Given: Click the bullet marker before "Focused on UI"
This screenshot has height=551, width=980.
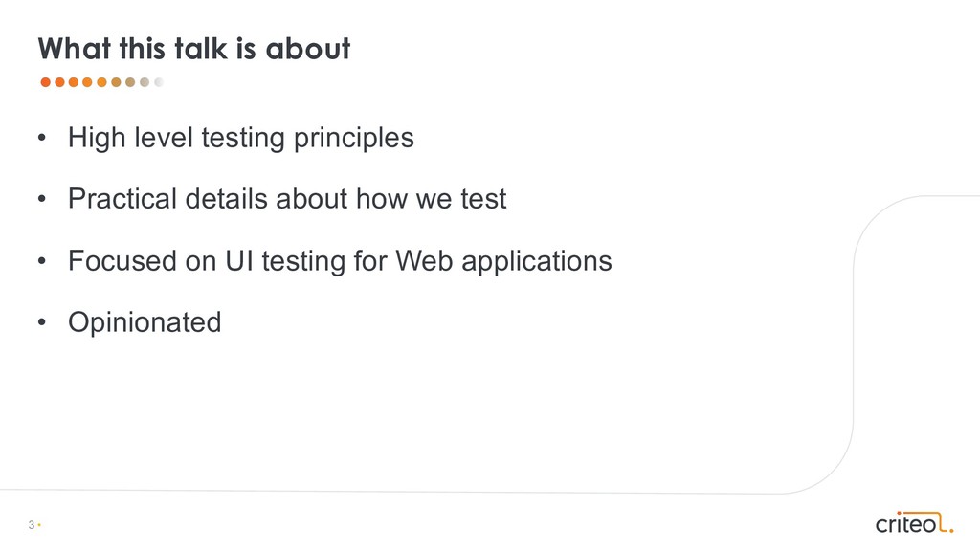Looking at the screenshot, I should [41, 261].
